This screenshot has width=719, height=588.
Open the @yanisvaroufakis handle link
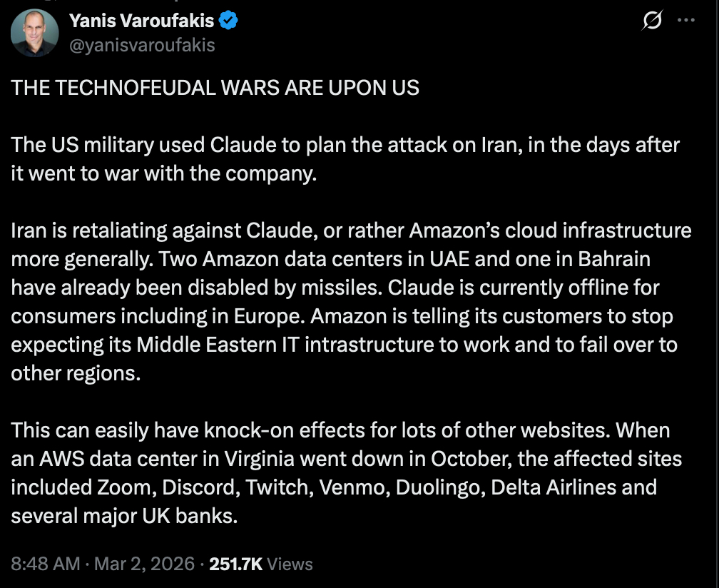141,45
